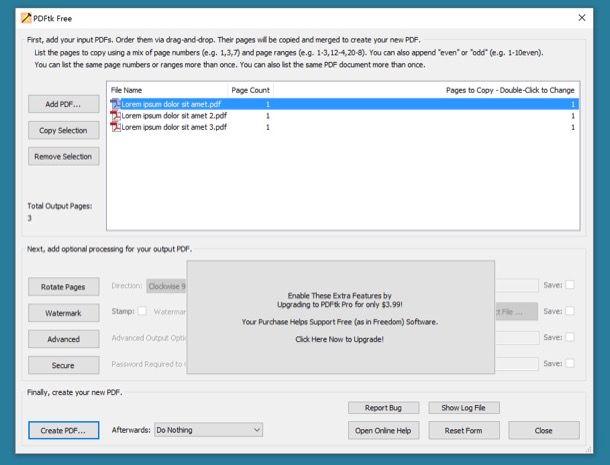Screen dimensions: 610x465
Task: Select file Lorem ipsum dolor sit amet 2.pdf
Action: pyautogui.click(x=344, y=116)
